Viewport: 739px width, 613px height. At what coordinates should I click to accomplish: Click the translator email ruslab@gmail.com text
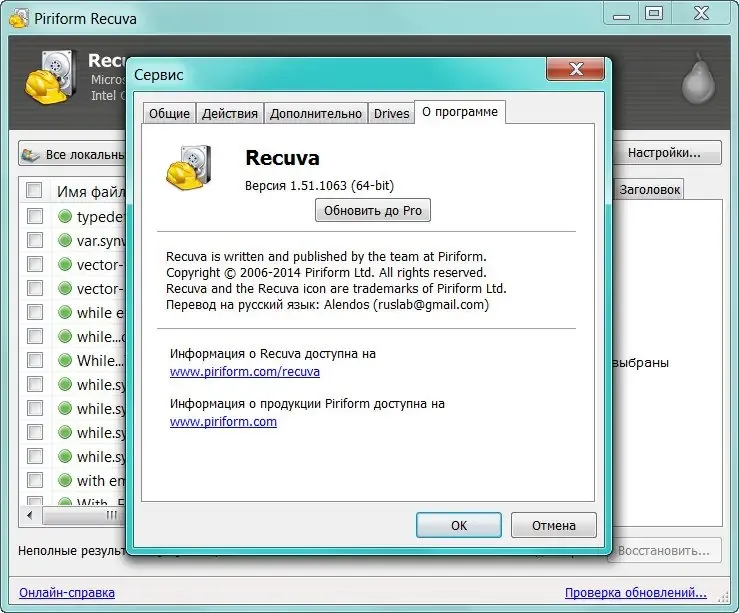coord(431,305)
